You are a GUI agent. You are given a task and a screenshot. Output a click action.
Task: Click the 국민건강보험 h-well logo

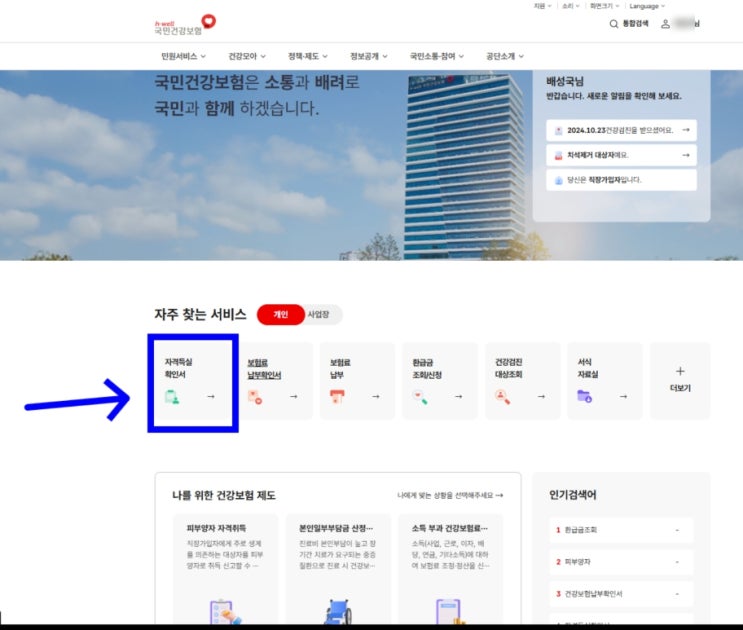[x=185, y=25]
